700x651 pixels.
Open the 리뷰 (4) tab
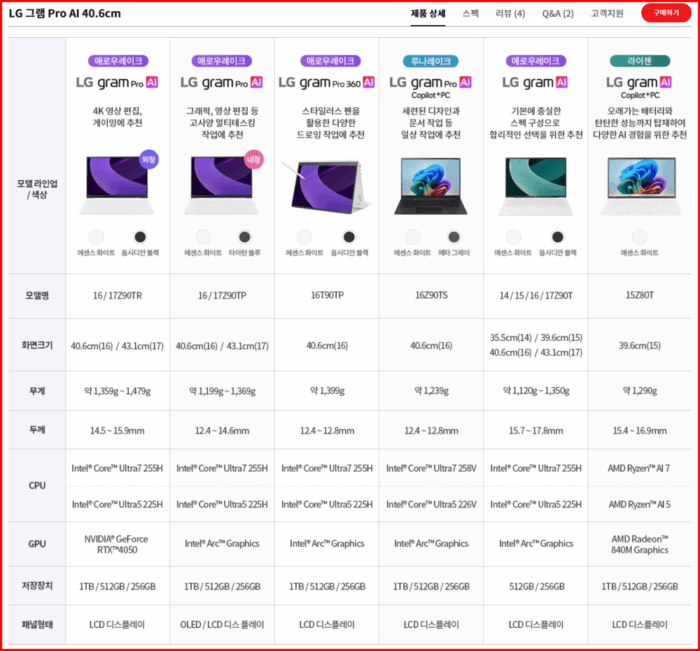point(510,13)
